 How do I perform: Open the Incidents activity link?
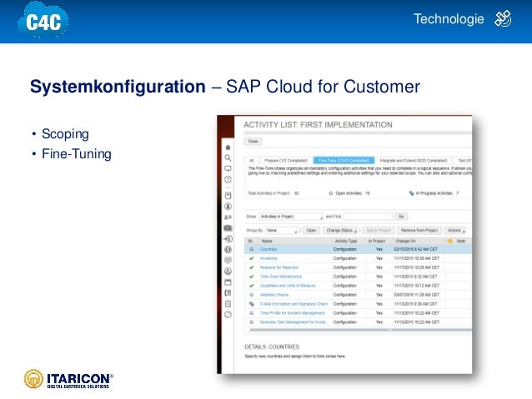269,258
